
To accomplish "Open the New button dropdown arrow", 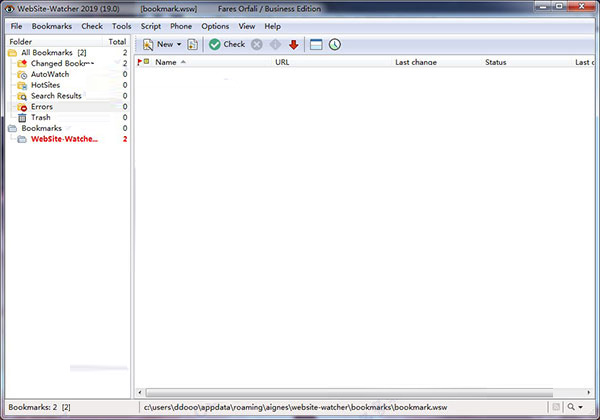I will [x=179, y=44].
